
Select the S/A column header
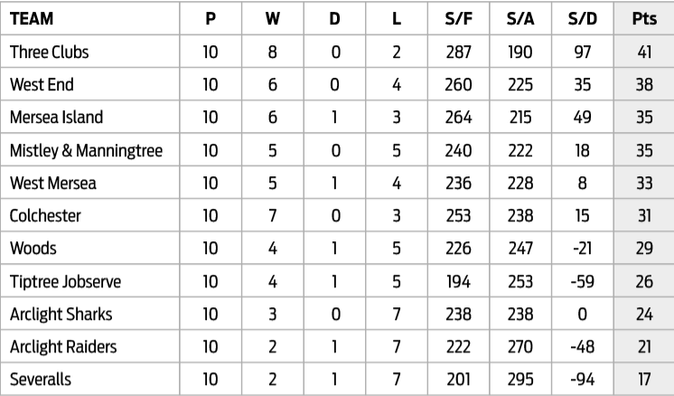point(521,19)
